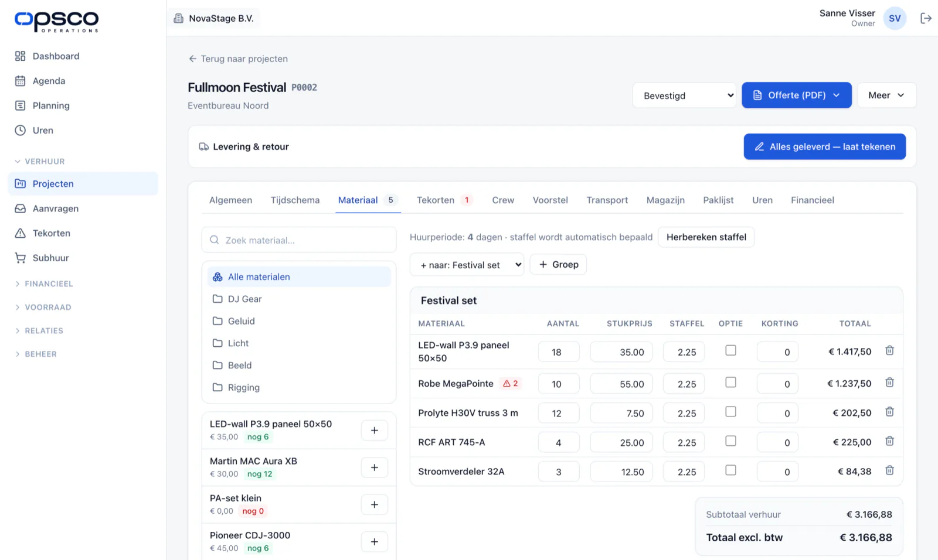Image resolution: width=938 pixels, height=560 pixels.
Task: Open Projecten in the sidebar
Action: pos(83,184)
